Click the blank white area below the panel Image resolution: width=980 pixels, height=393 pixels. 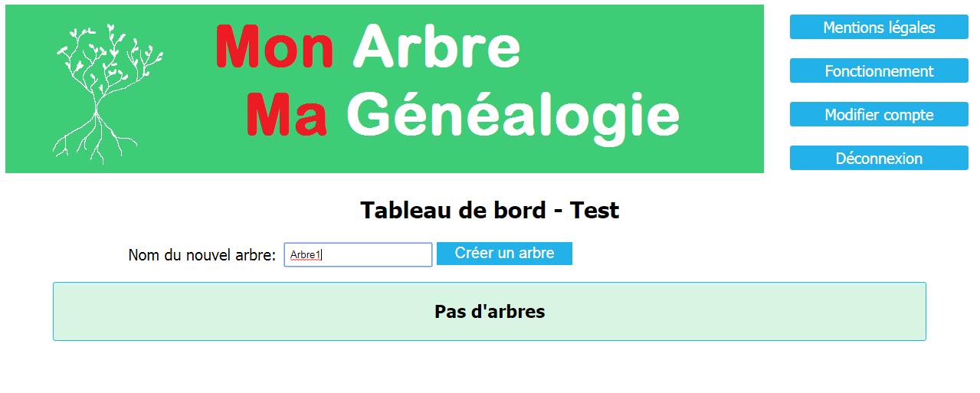click(490, 368)
